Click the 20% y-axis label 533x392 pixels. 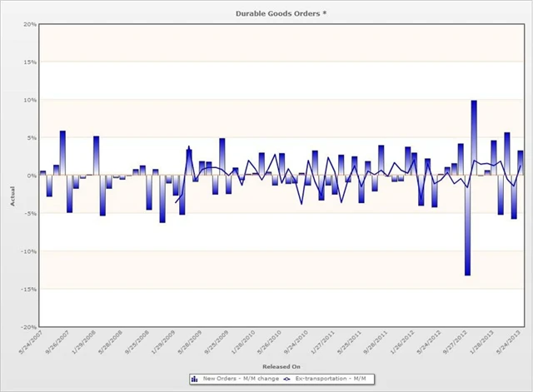[29, 24]
